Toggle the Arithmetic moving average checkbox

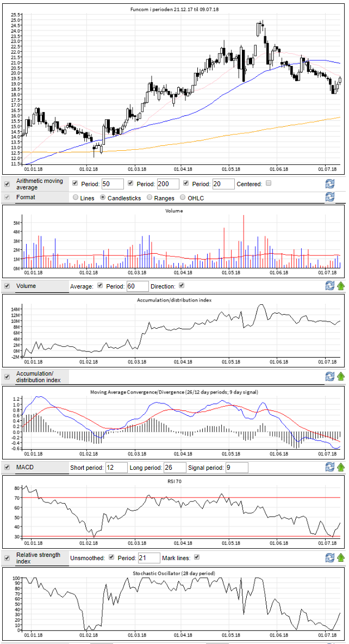point(7,183)
